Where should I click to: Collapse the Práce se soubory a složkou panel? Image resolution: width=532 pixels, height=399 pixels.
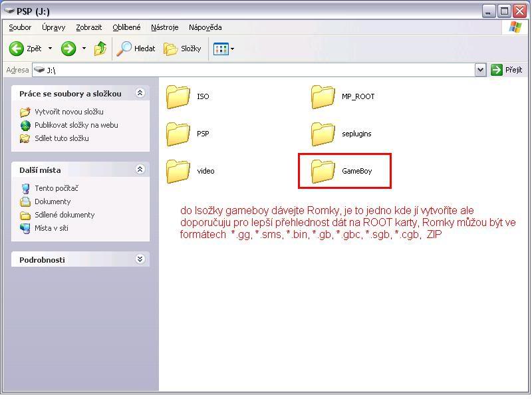point(140,93)
